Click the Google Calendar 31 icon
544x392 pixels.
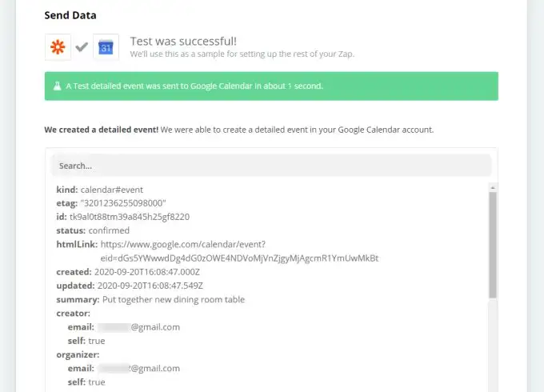106,47
